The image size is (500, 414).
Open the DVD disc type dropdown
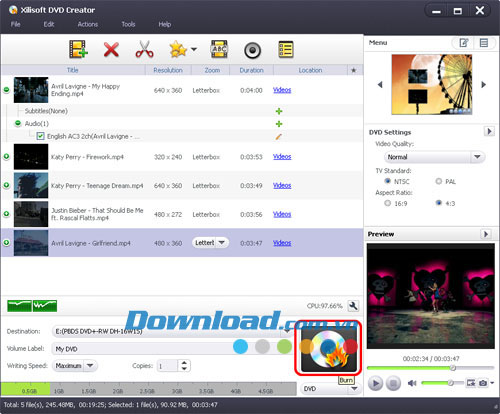point(330,389)
